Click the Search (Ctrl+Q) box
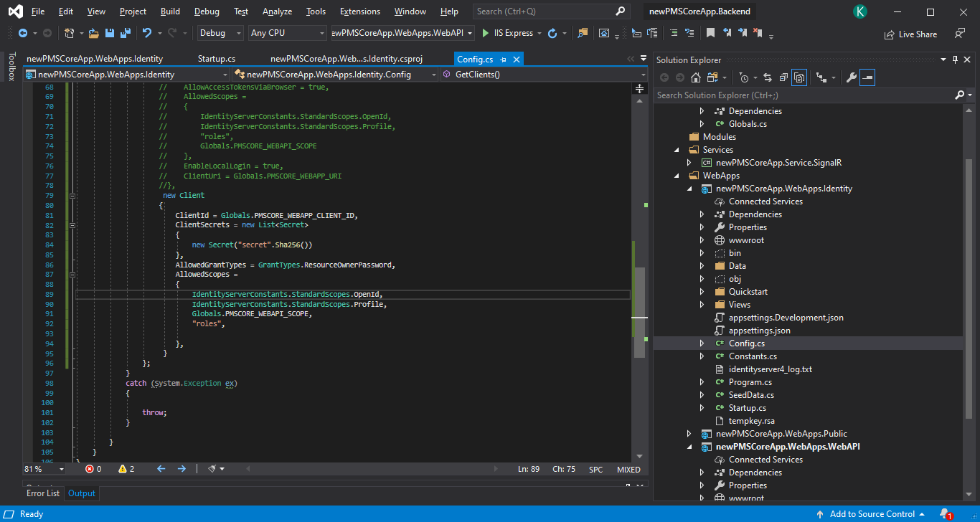980x522 pixels. [x=551, y=11]
